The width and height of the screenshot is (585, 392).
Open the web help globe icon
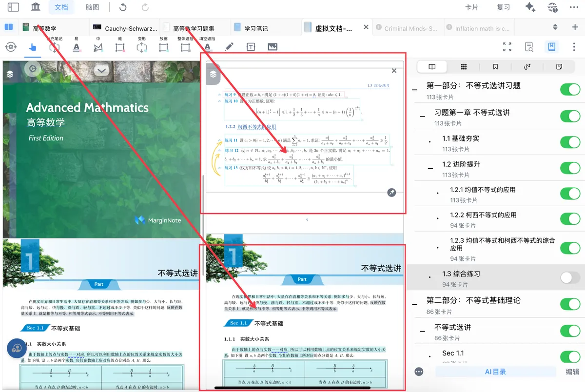point(553,7)
